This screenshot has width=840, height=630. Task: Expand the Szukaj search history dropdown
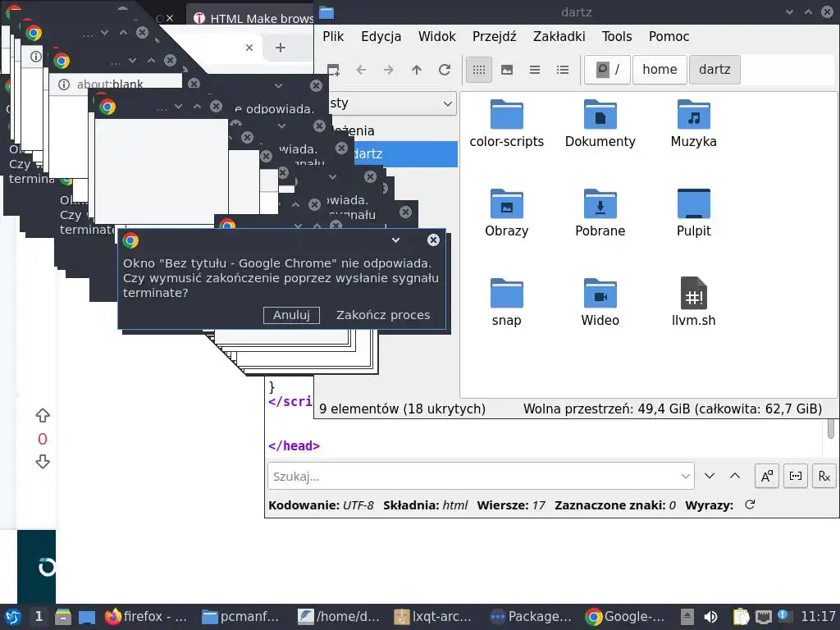click(x=685, y=477)
